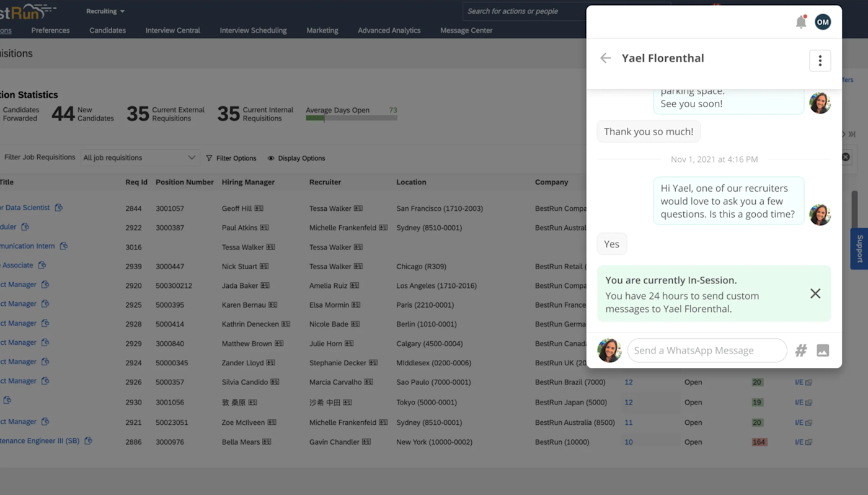Click the Average Days Open progress bar

coord(352,118)
